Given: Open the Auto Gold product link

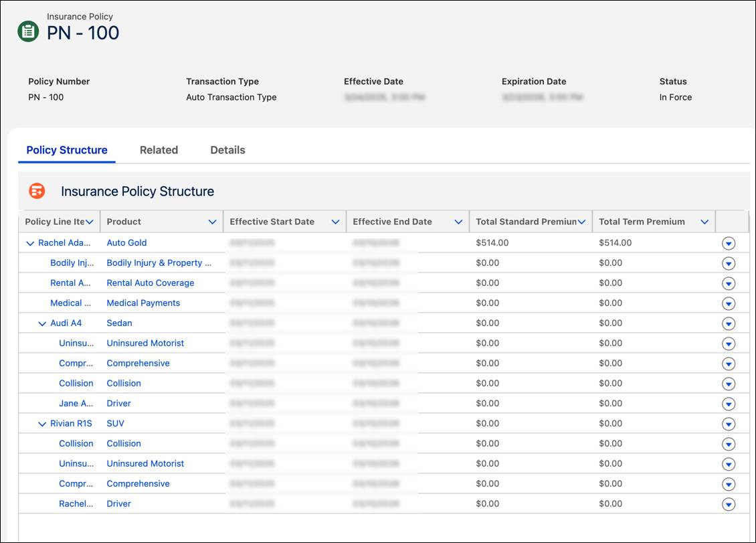Looking at the screenshot, I should coord(127,243).
